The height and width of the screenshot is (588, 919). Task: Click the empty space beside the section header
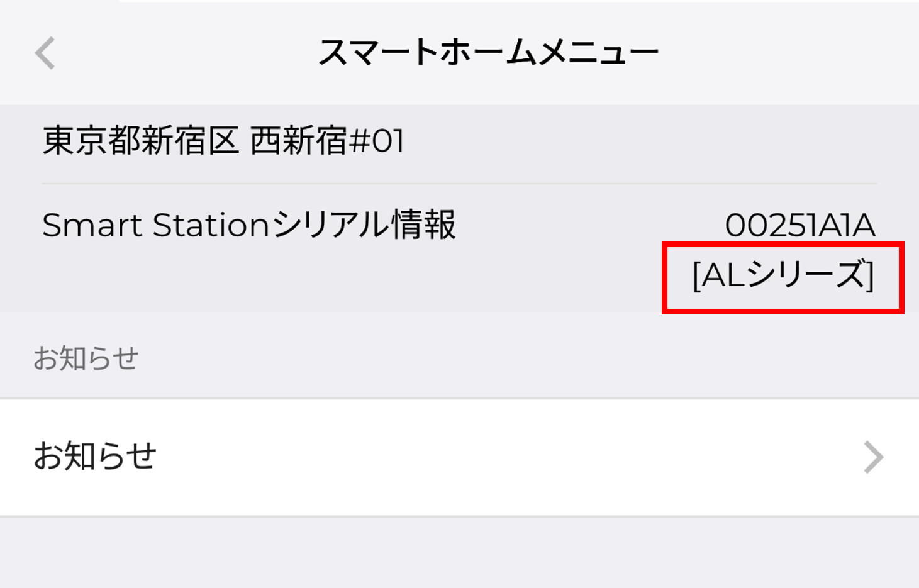click(503, 358)
